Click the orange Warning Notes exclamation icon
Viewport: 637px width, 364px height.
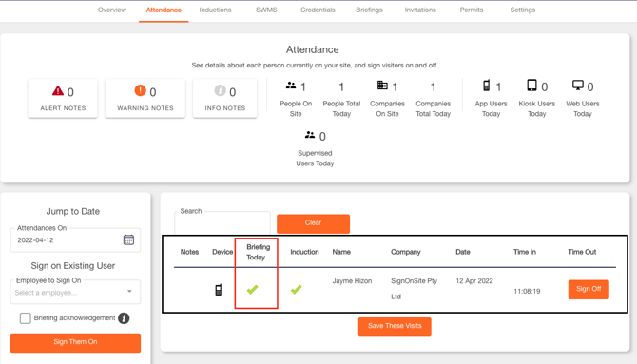coord(140,90)
